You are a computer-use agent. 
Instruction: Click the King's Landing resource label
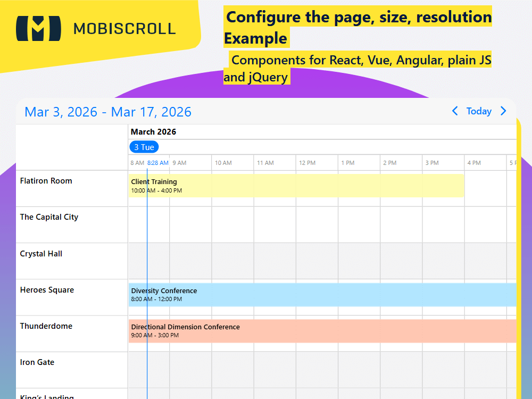tap(46, 396)
